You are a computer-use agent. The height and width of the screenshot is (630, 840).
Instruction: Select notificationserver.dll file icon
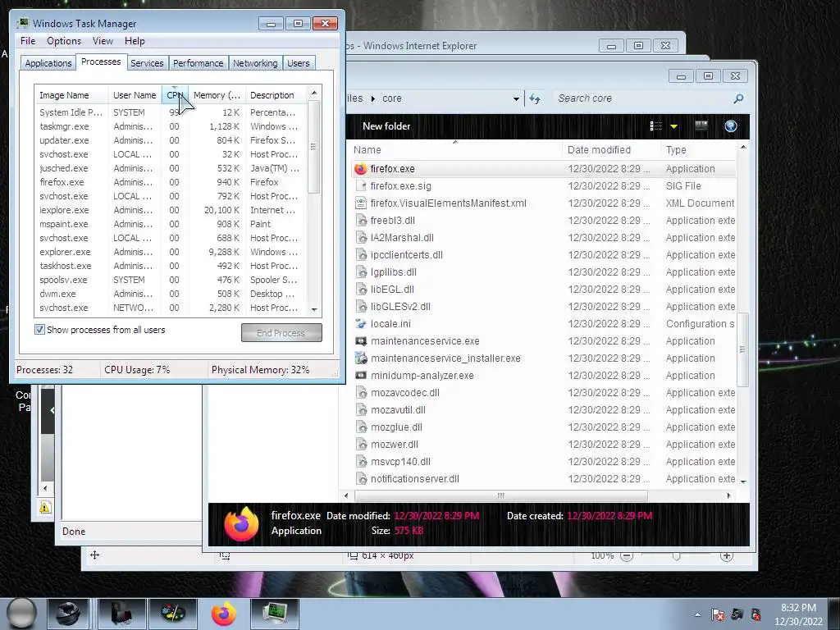coord(361,478)
